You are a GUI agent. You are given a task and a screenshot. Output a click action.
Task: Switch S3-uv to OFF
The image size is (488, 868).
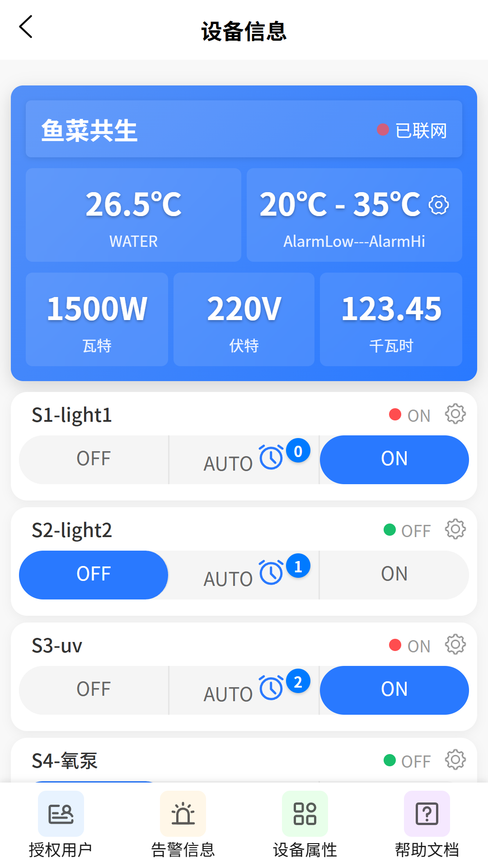coord(94,690)
